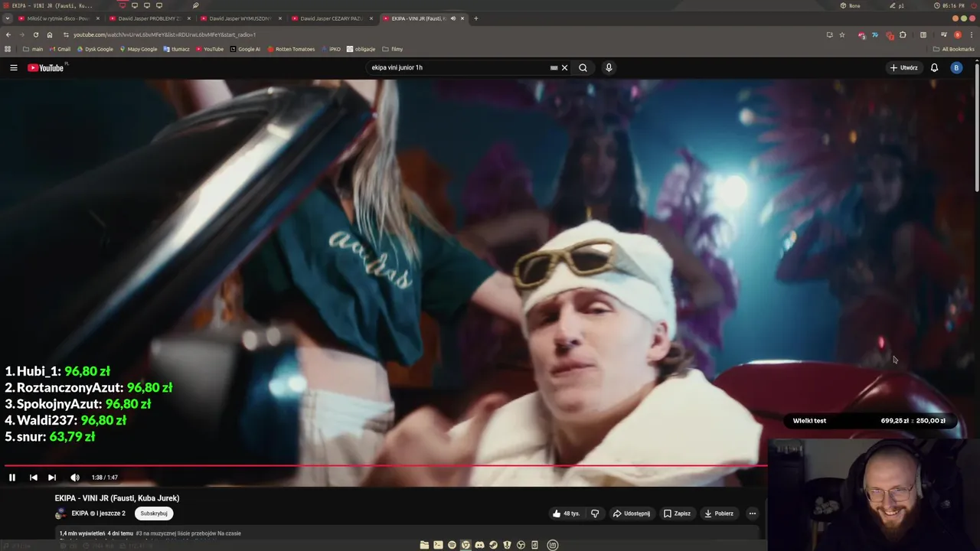This screenshot has width=980, height=551.
Task: Download the video with Pobierz
Action: pyautogui.click(x=719, y=514)
